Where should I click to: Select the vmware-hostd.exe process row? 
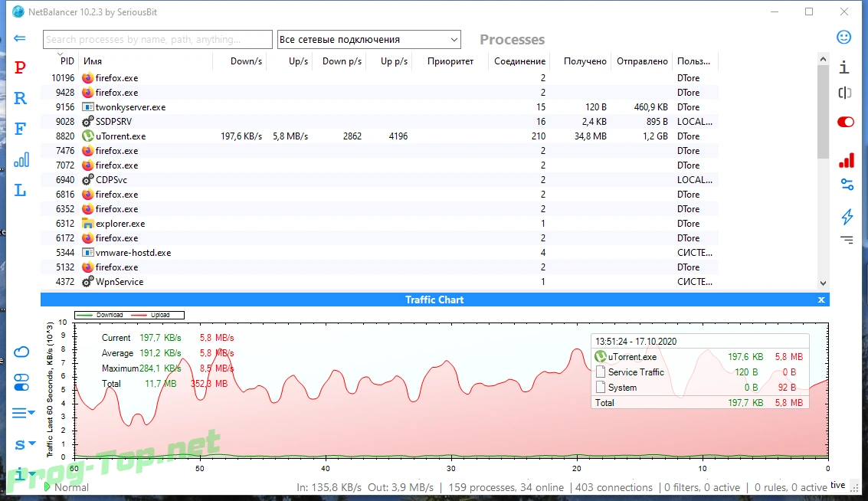point(380,253)
